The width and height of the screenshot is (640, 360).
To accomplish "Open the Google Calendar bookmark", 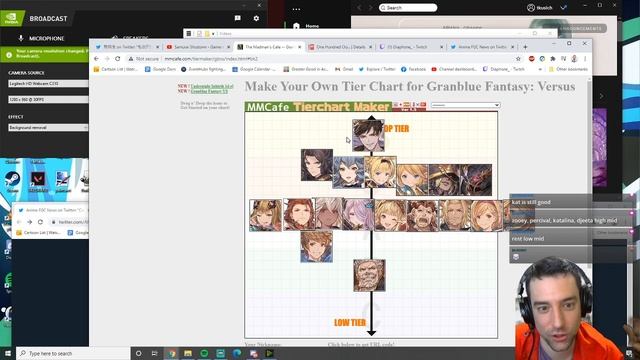I will click(x=254, y=69).
